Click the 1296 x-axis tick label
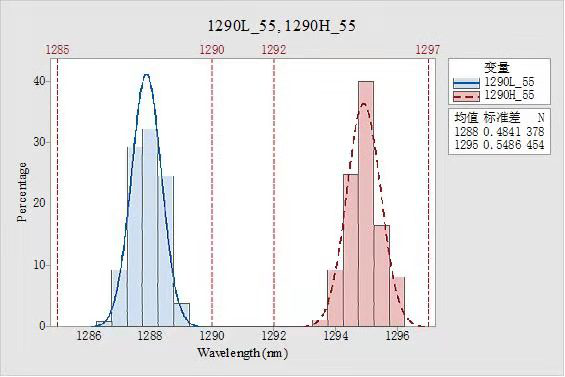 click(x=397, y=336)
